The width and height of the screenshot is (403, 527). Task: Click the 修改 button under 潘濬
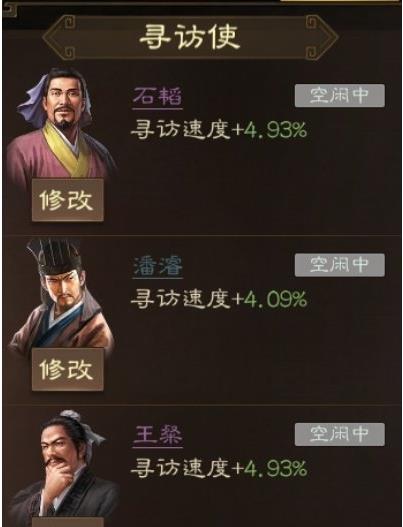[x=68, y=369]
